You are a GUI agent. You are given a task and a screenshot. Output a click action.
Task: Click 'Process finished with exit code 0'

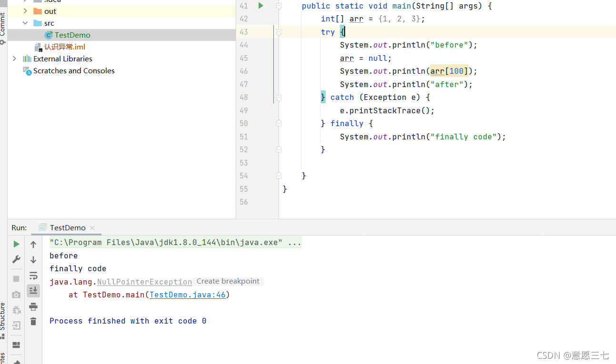128,321
